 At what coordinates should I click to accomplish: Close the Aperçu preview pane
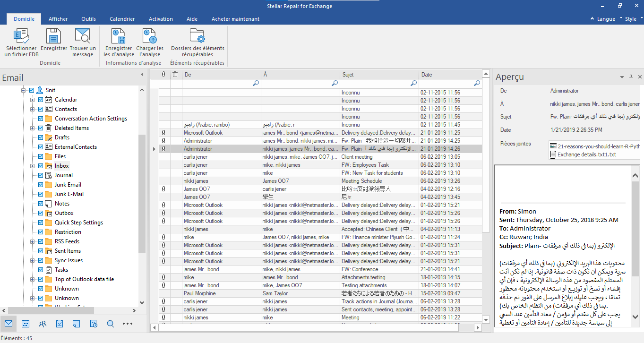[640, 77]
